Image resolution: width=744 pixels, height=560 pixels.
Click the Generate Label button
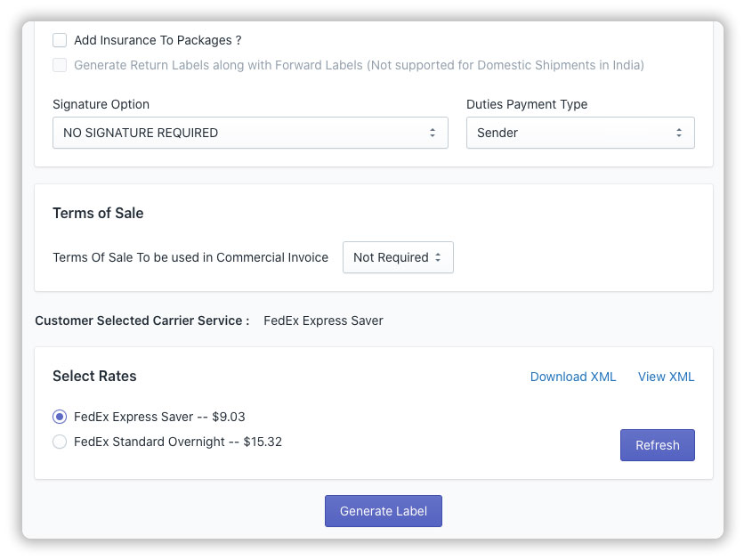pyautogui.click(x=384, y=511)
